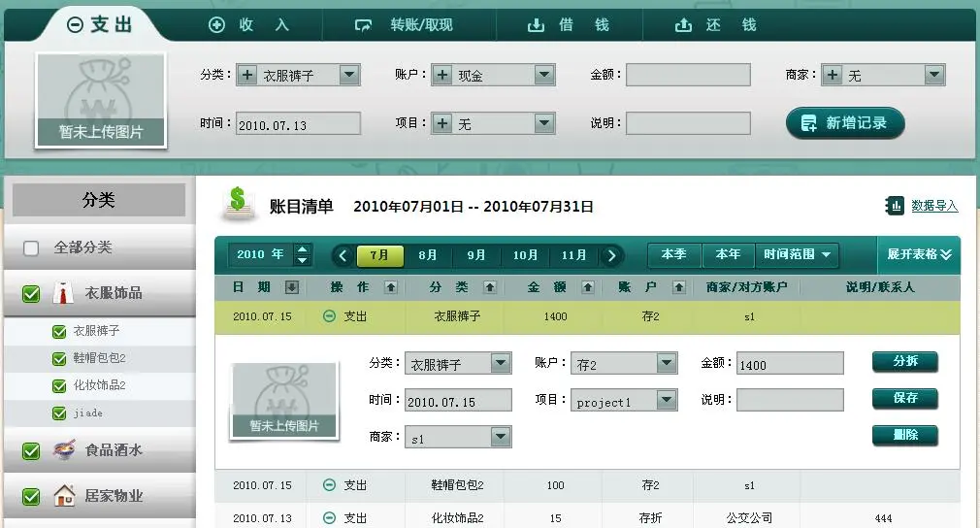Open top 商家 无 dropdown
The image size is (980, 528).
[x=934, y=75]
